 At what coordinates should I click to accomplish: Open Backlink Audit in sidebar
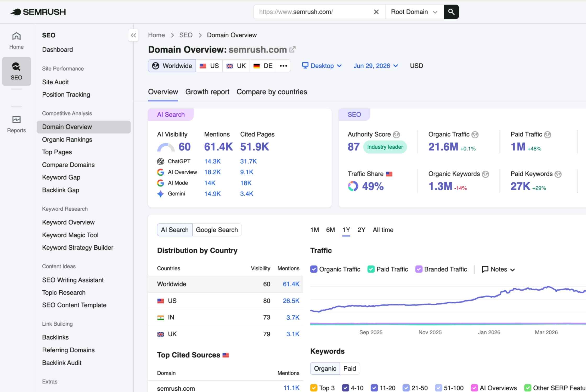[x=62, y=363]
